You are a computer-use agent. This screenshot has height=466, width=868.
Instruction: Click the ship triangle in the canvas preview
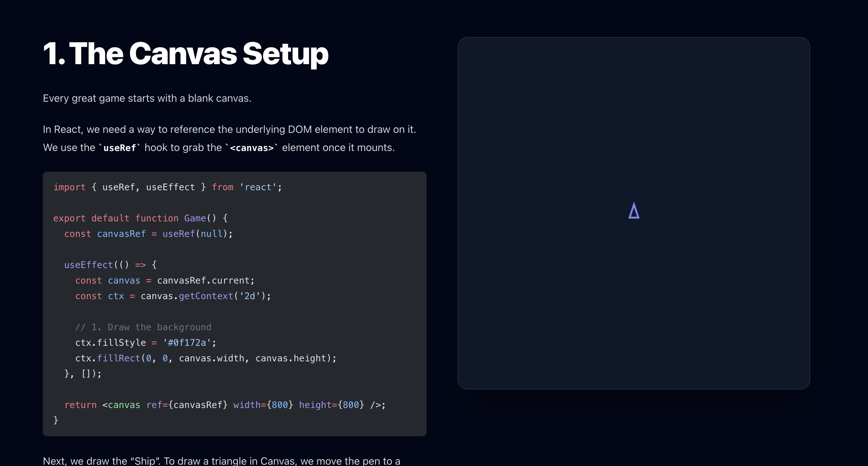(634, 211)
